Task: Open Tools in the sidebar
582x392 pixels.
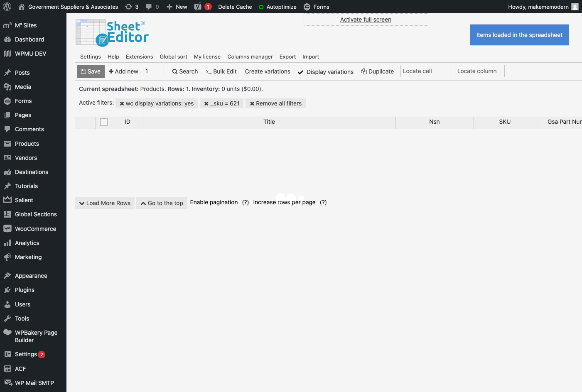Action: pos(22,318)
